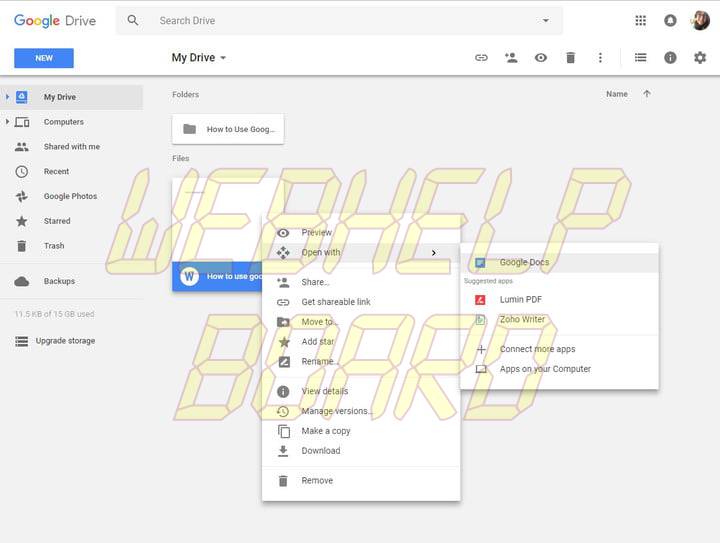Click the storage used text
Image resolution: width=720 pixels, height=543 pixels.
pos(54,314)
